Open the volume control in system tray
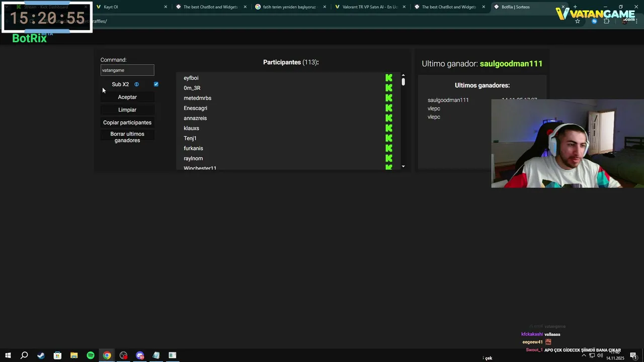The height and width of the screenshot is (362, 644). click(x=600, y=355)
